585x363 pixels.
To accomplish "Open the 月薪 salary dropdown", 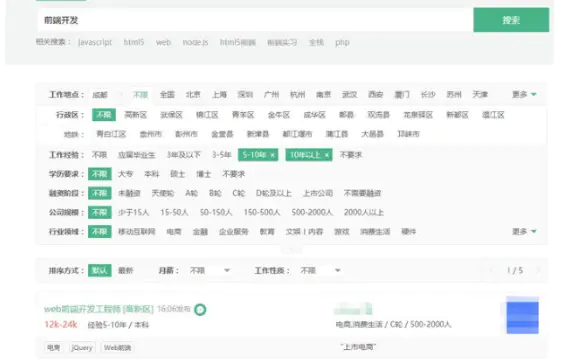I will [209, 270].
